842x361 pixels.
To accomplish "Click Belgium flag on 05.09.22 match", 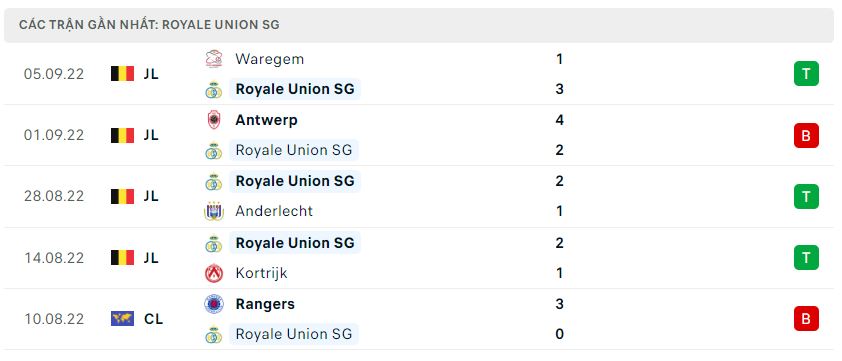I will [x=122, y=74].
